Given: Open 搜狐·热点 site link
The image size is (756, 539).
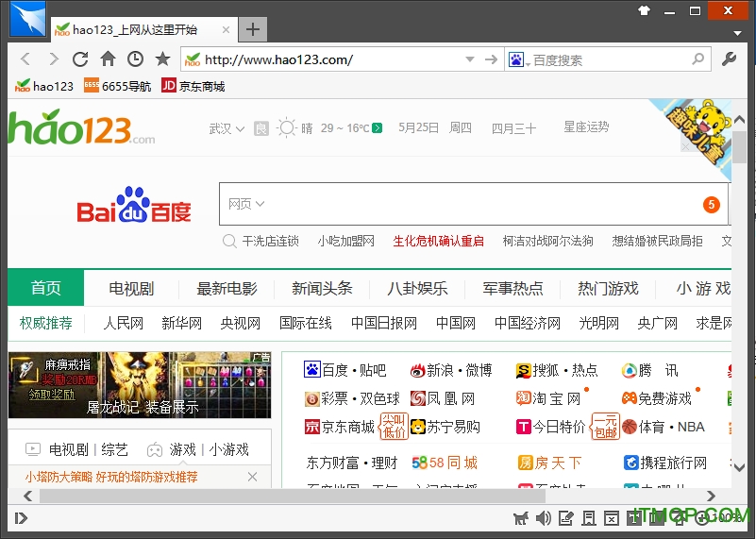Looking at the screenshot, I should pos(557,370).
